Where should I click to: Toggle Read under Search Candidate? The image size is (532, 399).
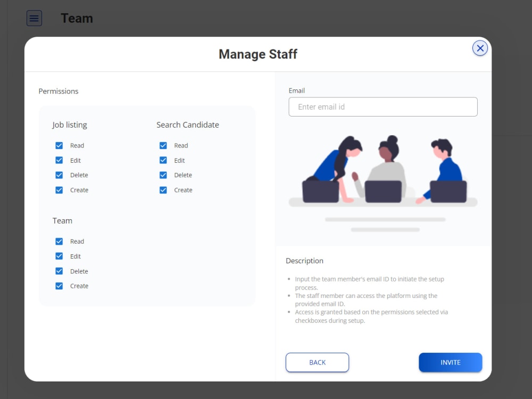pyautogui.click(x=163, y=146)
